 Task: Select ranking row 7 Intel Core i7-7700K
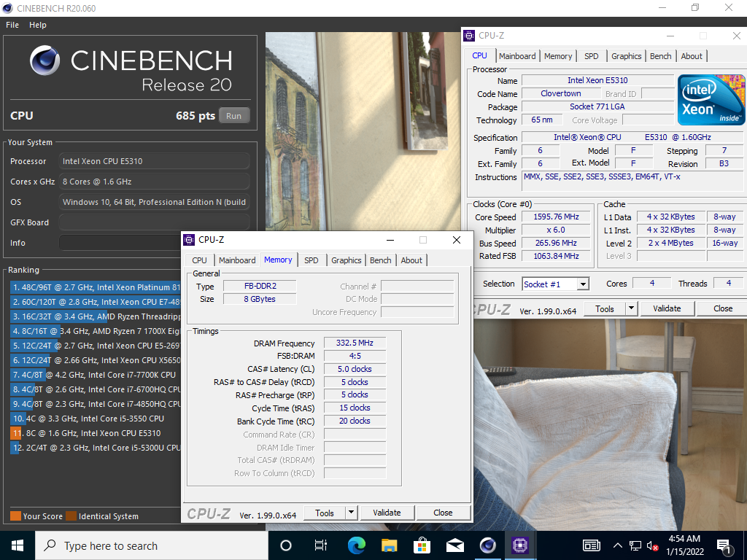pos(96,375)
